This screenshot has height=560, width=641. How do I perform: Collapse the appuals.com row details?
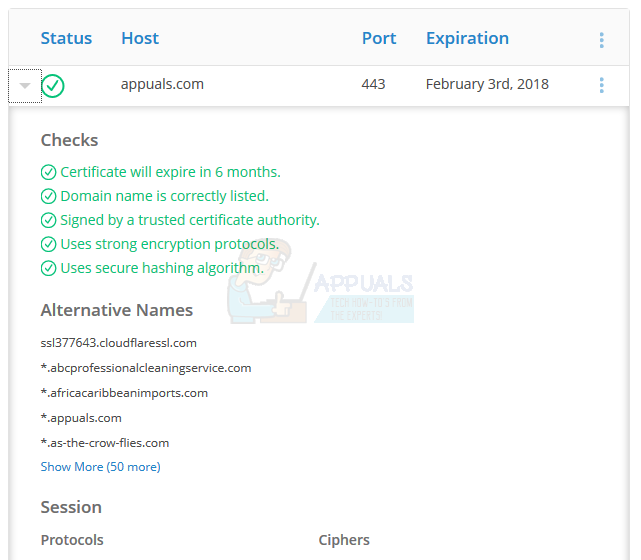pos(25,86)
